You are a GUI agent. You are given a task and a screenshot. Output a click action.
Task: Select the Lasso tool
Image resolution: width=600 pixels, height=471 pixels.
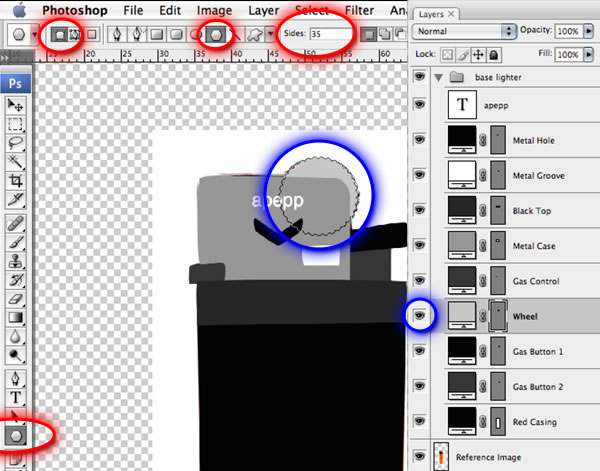click(16, 144)
